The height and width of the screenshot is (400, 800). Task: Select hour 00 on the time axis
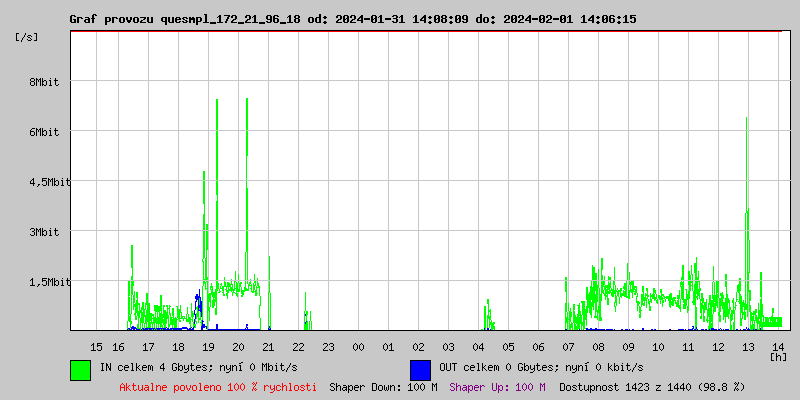pos(358,346)
